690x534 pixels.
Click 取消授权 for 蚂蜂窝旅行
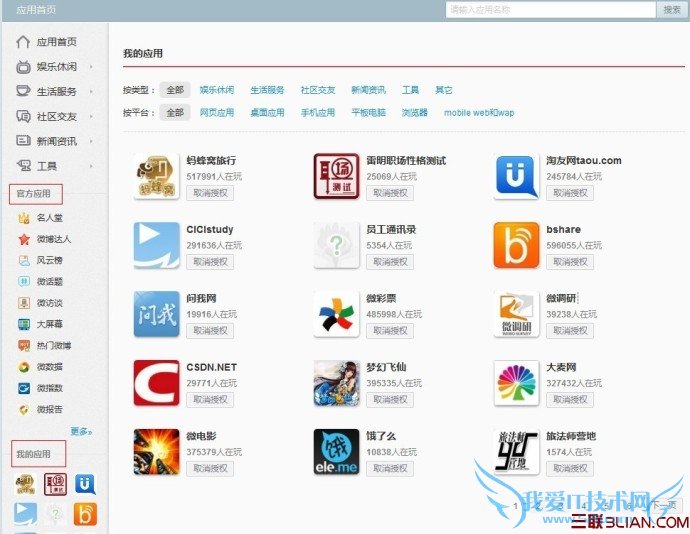pyautogui.click(x=210, y=193)
